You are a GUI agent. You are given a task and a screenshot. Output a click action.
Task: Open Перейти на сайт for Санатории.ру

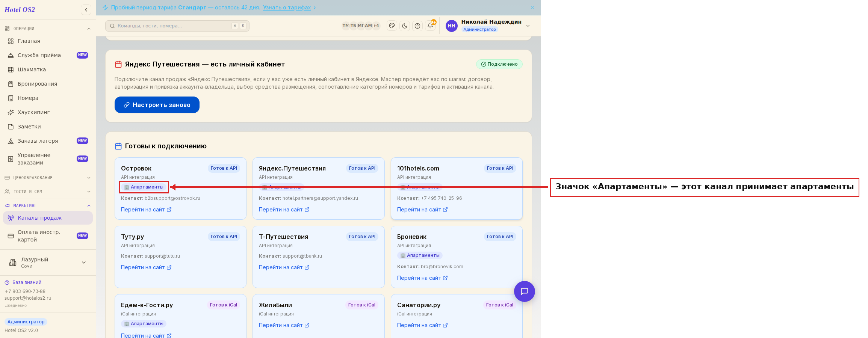[422, 325]
